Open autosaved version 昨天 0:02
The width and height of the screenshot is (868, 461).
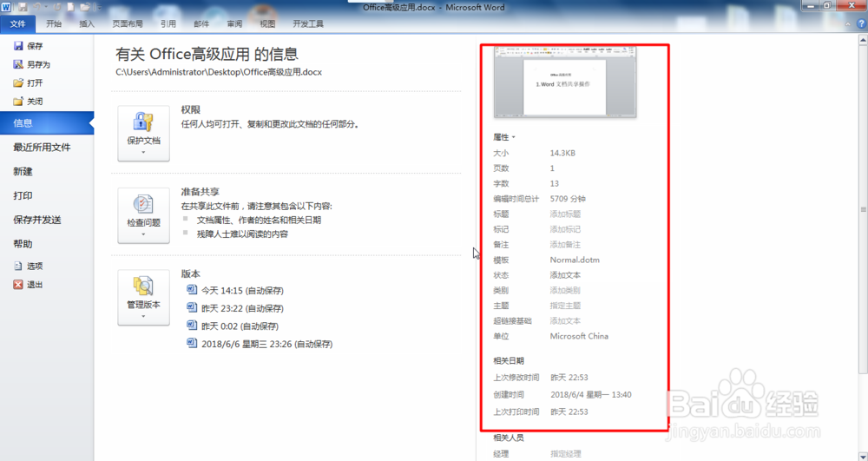coord(233,326)
